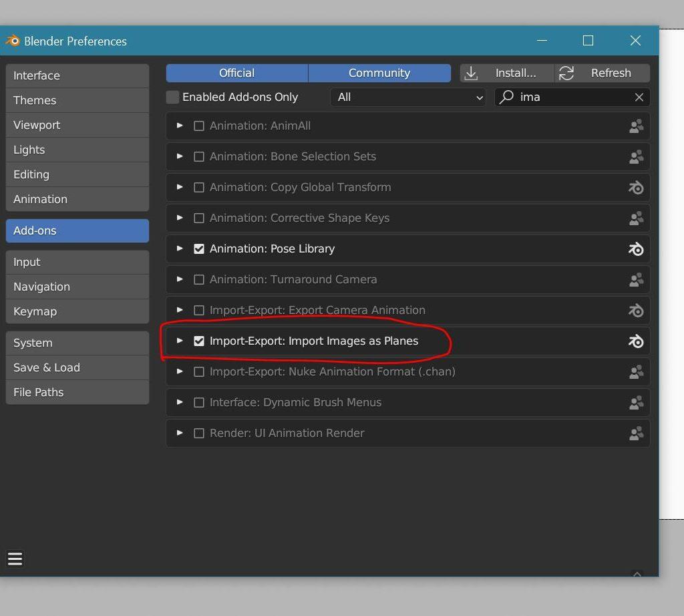The height and width of the screenshot is (616, 684).
Task: Expand Copy Global Transform details
Action: pos(180,187)
